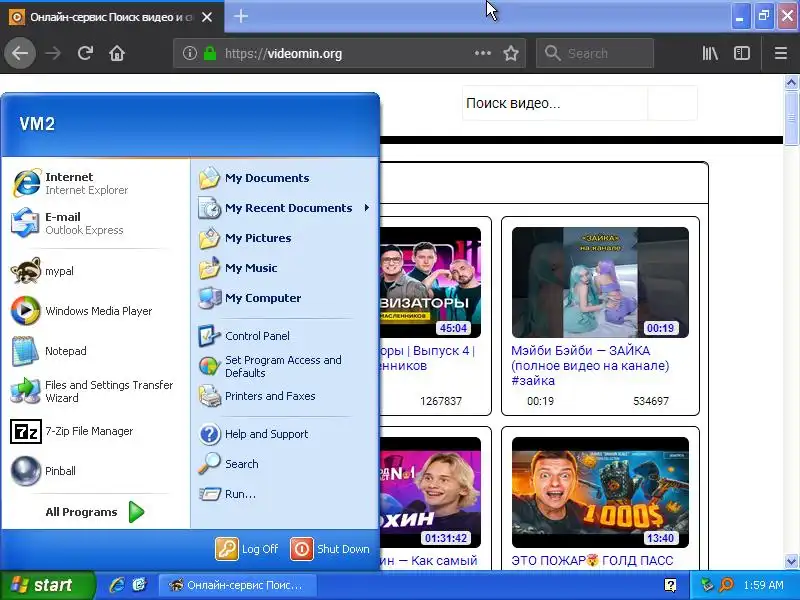Click page scrollbar up arrow
Screen dimensions: 800x600
pyautogui.click(x=791, y=83)
